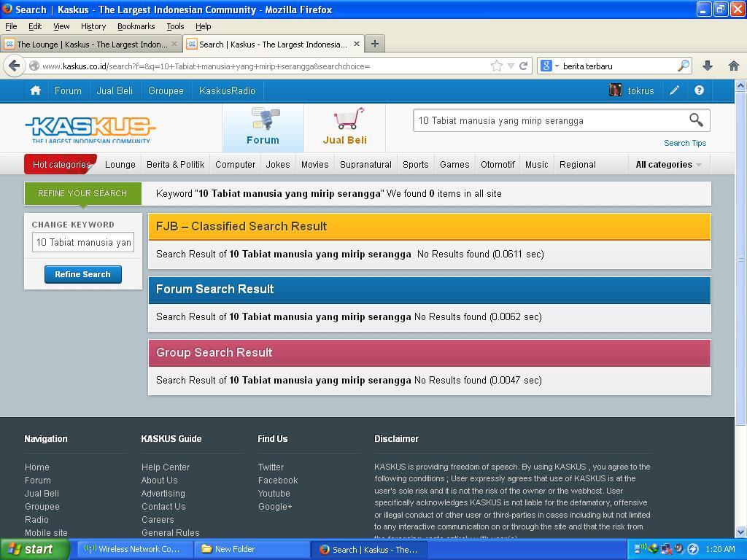The image size is (747, 560).
Task: Open the help question mark icon
Action: tap(699, 90)
